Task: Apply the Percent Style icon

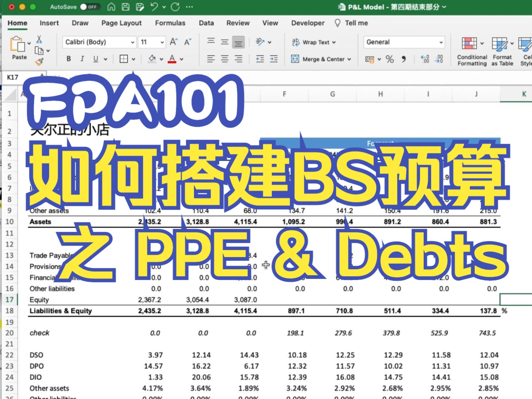Action: (x=390, y=59)
